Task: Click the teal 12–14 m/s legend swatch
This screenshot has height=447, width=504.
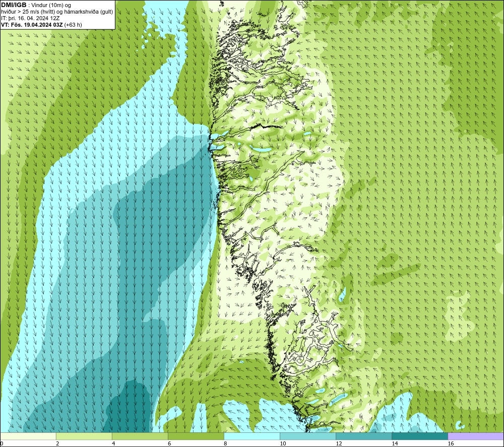Action: coord(364,436)
